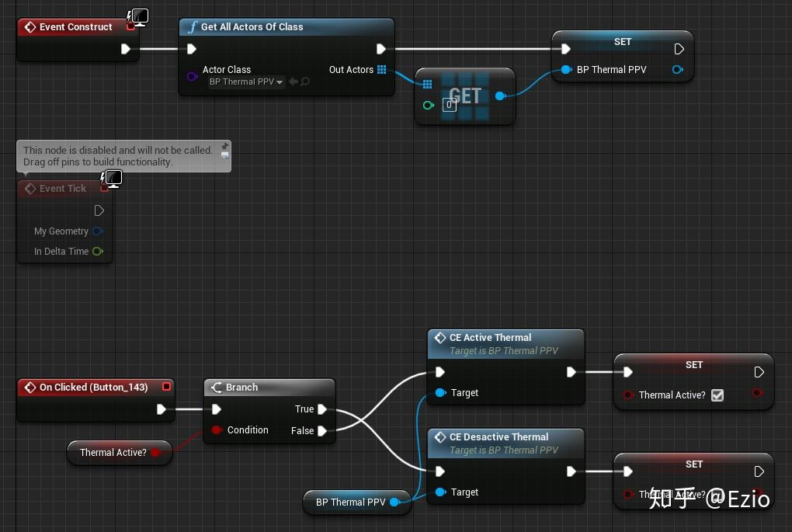The width and height of the screenshot is (792, 532).
Task: Select the Thermal Active? variable getter node
Action: (120, 452)
